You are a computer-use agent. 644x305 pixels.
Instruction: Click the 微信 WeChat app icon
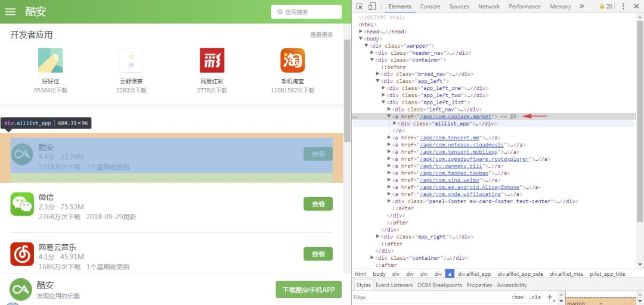coord(22,204)
